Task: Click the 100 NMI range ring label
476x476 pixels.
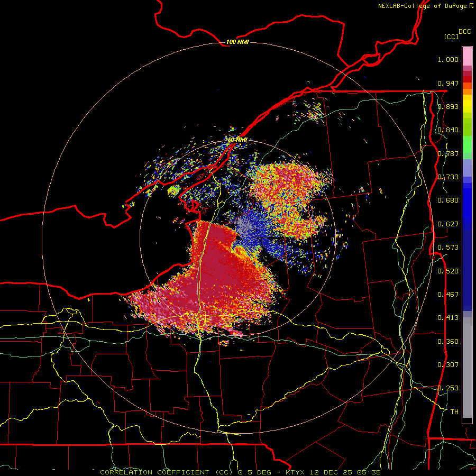Action: click(x=237, y=42)
